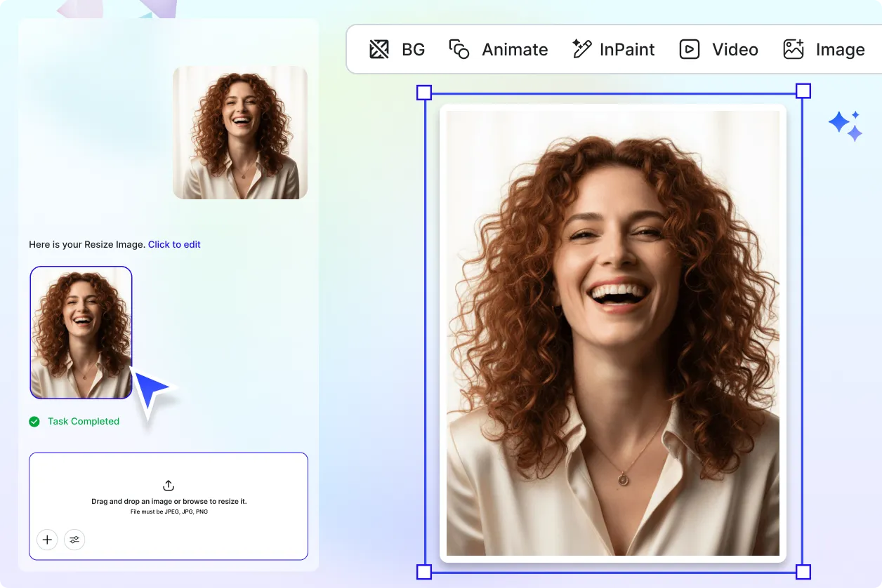Open the BG tab label
The height and width of the screenshot is (588, 882).
(x=413, y=50)
